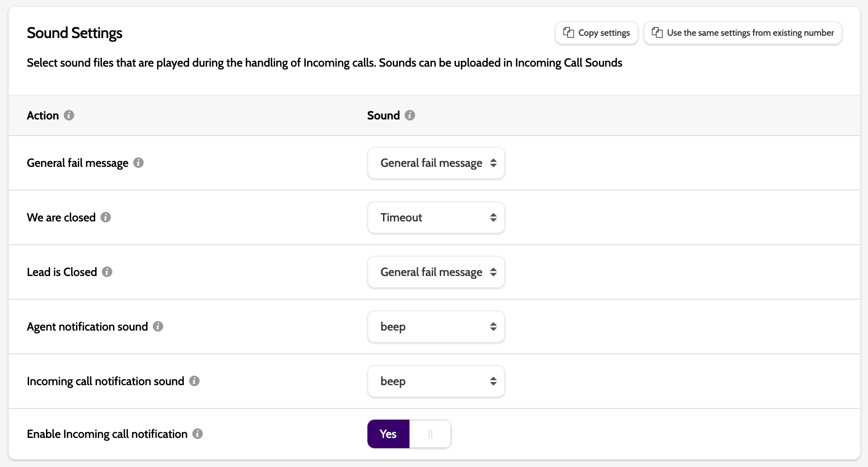Click the Sound column header label
The image size is (868, 467).
click(x=383, y=115)
